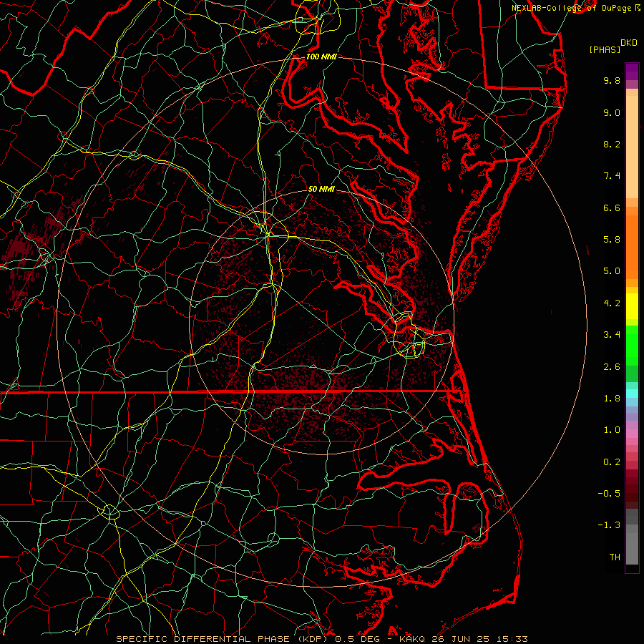Click the bottom KDP product caption
The height and width of the screenshot is (644, 644).
pos(322,639)
